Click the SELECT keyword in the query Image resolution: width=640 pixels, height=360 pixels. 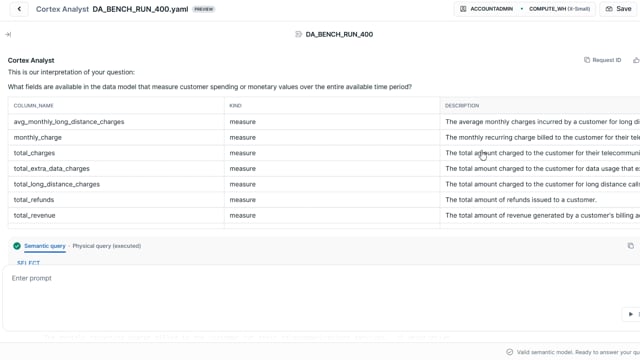pyautogui.click(x=29, y=262)
